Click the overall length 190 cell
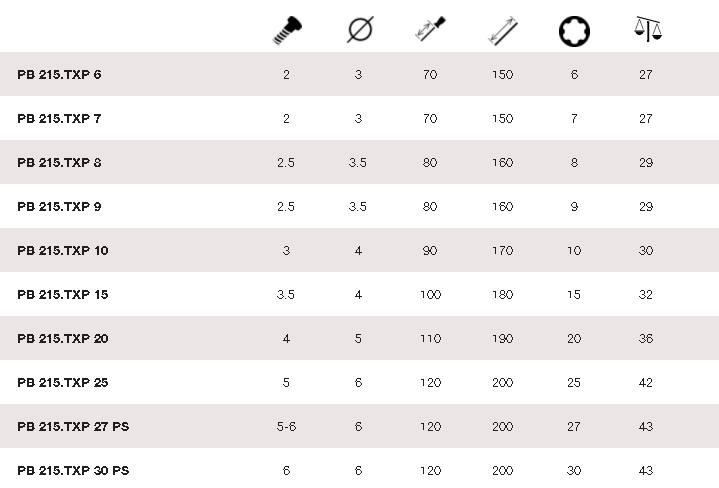719x488 pixels. coord(502,339)
